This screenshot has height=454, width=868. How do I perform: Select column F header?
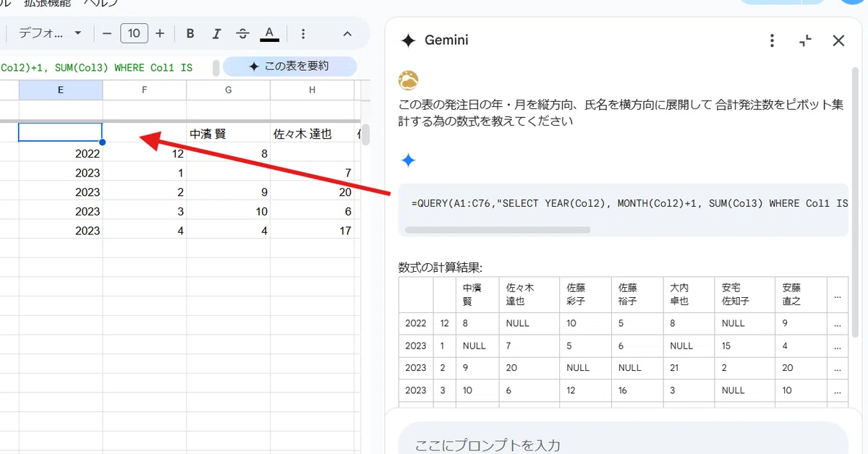[145, 90]
